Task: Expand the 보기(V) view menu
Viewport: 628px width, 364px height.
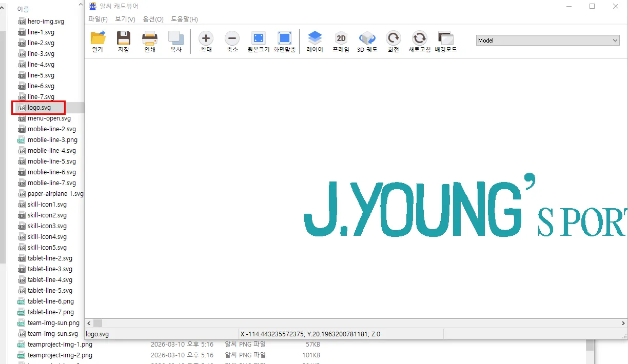Action: [126, 19]
